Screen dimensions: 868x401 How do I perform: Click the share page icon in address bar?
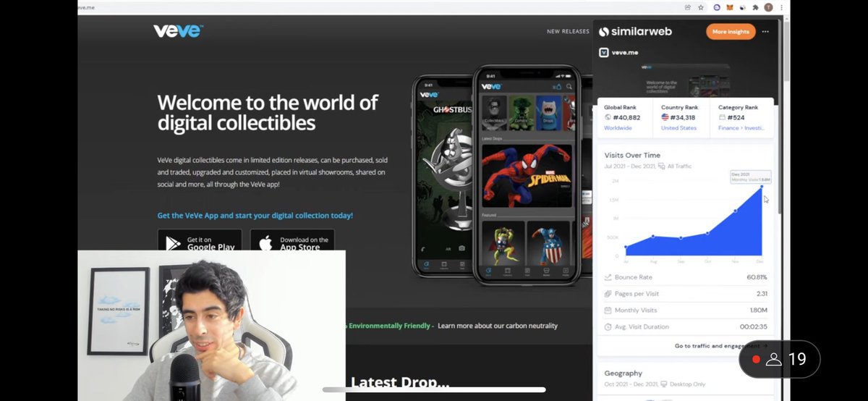(x=688, y=7)
